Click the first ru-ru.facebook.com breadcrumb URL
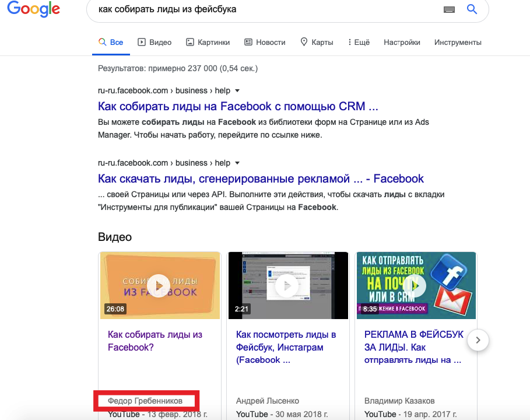 [x=164, y=91]
